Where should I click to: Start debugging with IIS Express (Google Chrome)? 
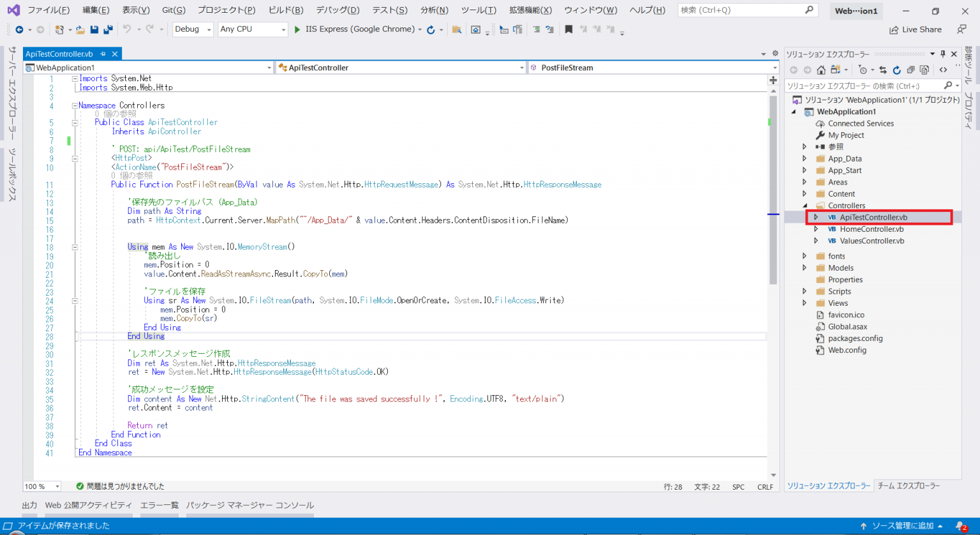coord(297,29)
